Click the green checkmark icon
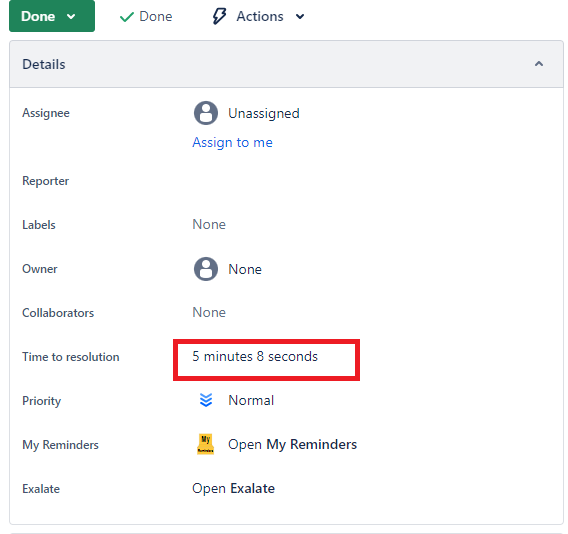Viewport: 568px width, 534px height. coord(126,17)
